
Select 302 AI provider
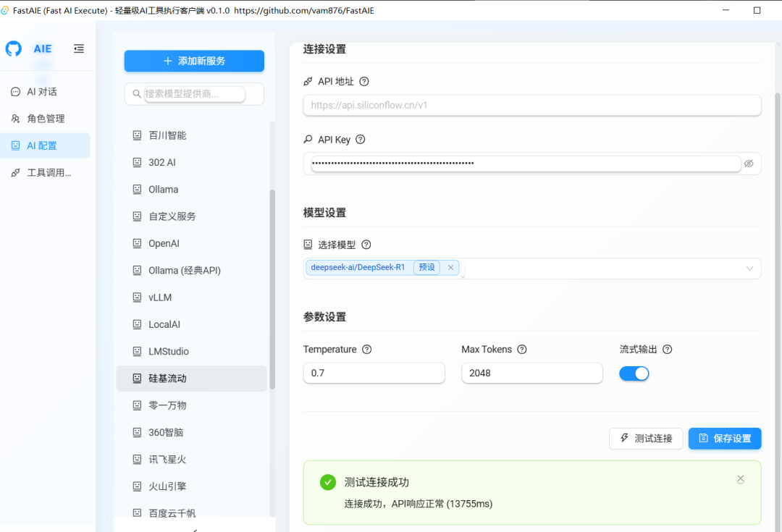coord(191,163)
